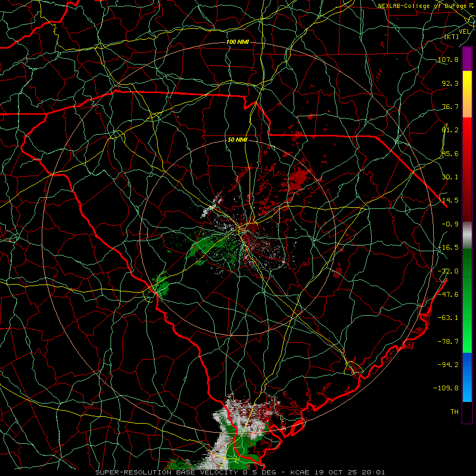Click the 50 NMI range ring label

coord(237,140)
